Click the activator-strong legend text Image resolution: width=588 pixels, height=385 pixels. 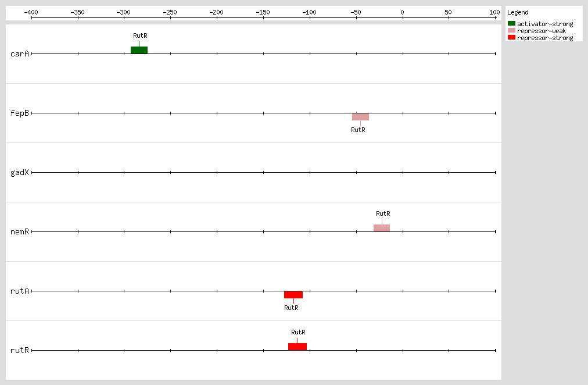[545, 24]
